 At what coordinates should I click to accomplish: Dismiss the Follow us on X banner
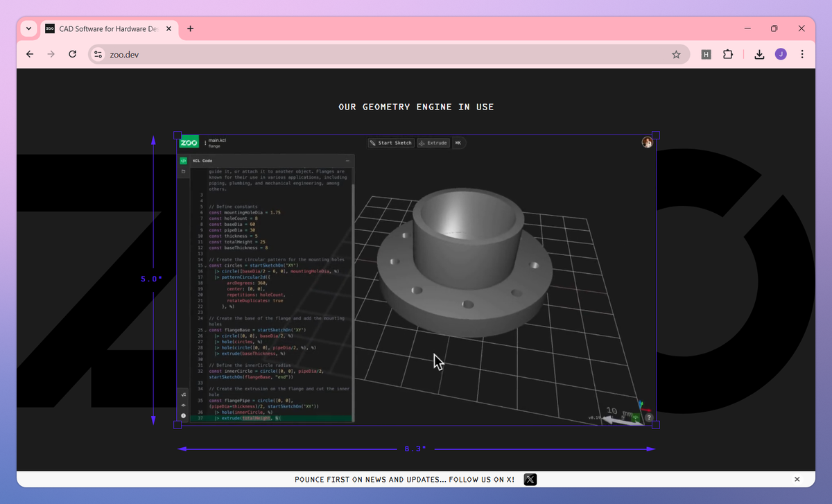[x=797, y=479]
